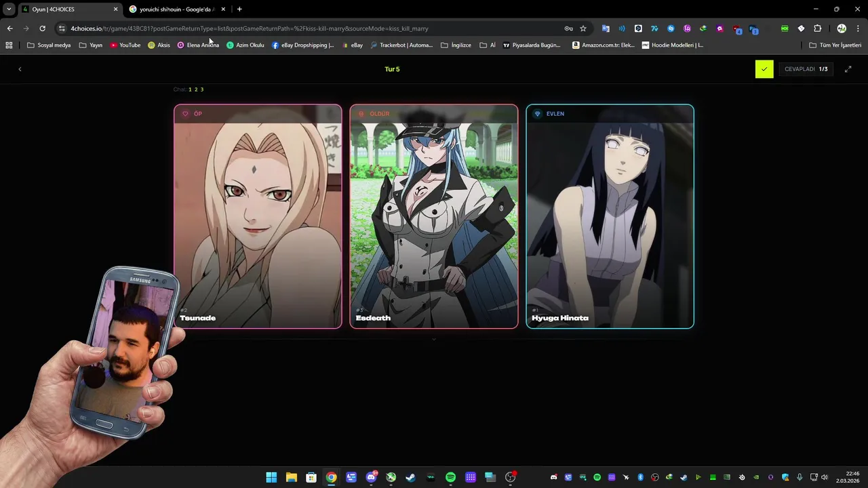Open the Trackerbot bookmark
This screenshot has height=488, width=868.
pos(401,45)
